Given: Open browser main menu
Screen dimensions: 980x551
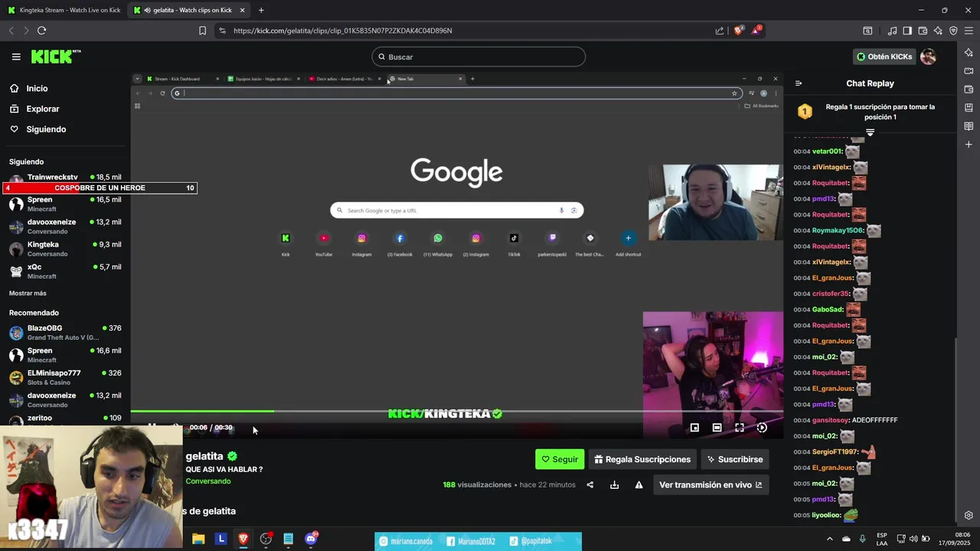Looking at the screenshot, I should pyautogui.click(x=969, y=31).
